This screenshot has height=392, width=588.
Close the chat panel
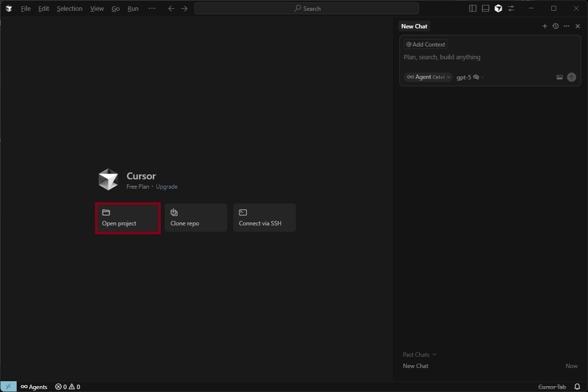click(578, 26)
